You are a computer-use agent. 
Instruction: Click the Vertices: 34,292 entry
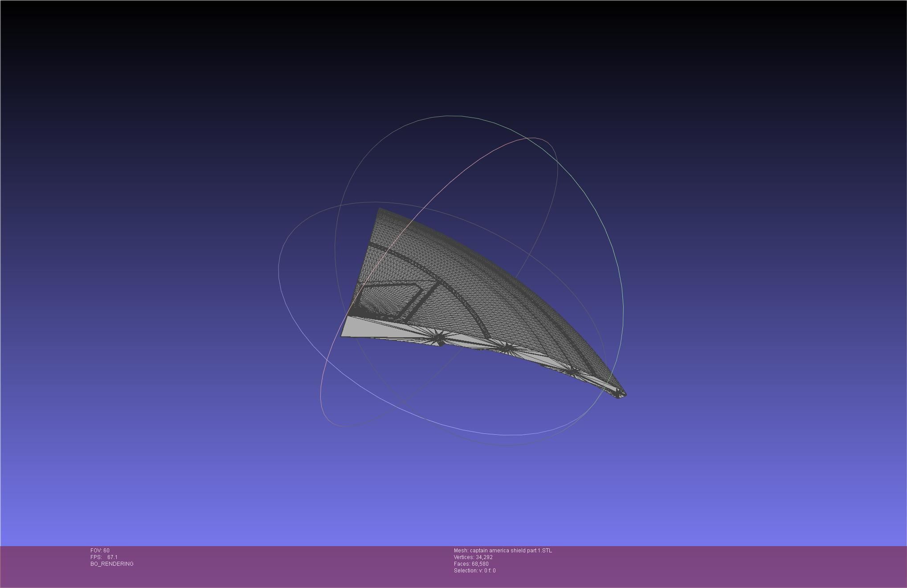click(x=473, y=557)
